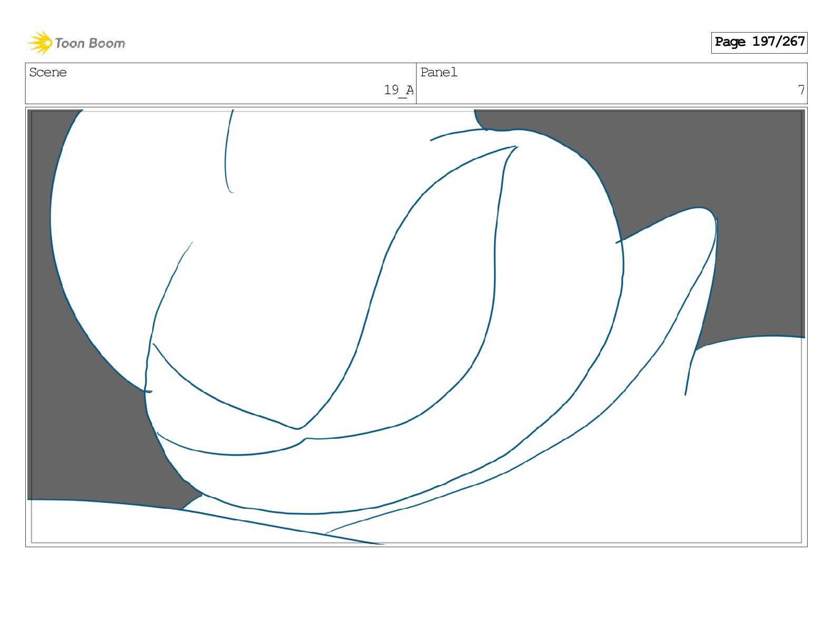Click the Page 197/267 indicator
834x644 pixels.
(x=759, y=42)
